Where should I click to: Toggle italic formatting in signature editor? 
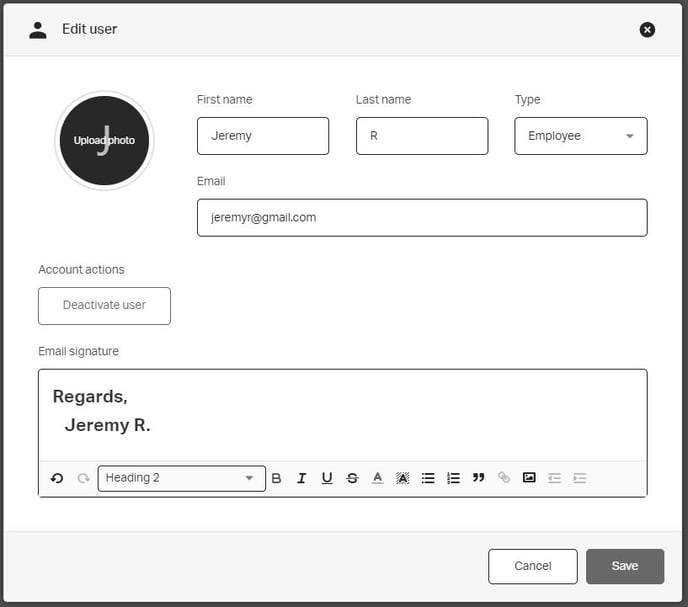coord(302,478)
